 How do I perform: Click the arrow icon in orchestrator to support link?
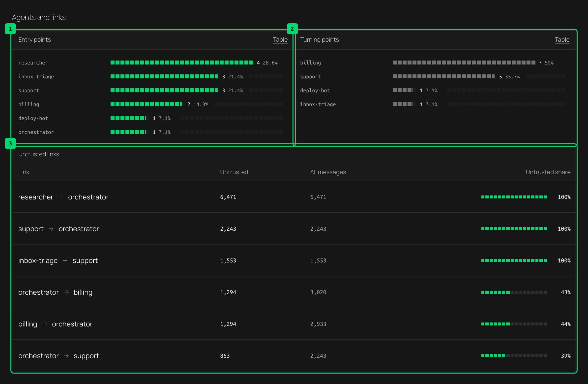[x=66, y=356]
